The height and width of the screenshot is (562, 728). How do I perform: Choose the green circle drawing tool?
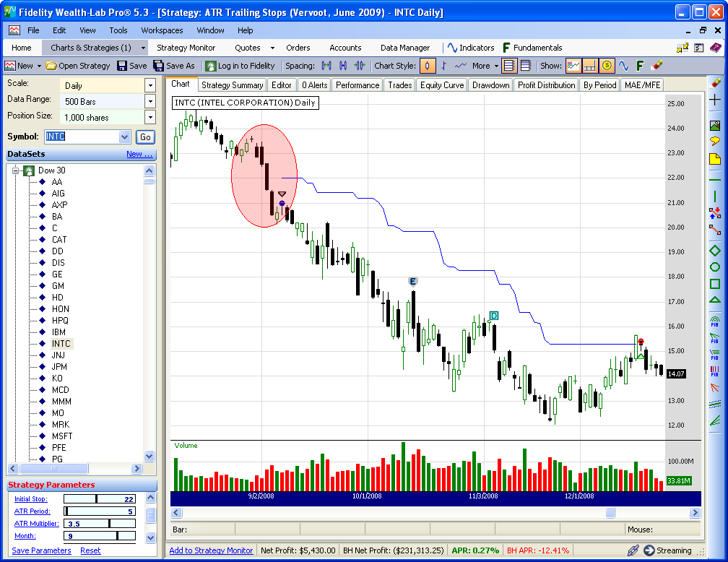point(715,267)
